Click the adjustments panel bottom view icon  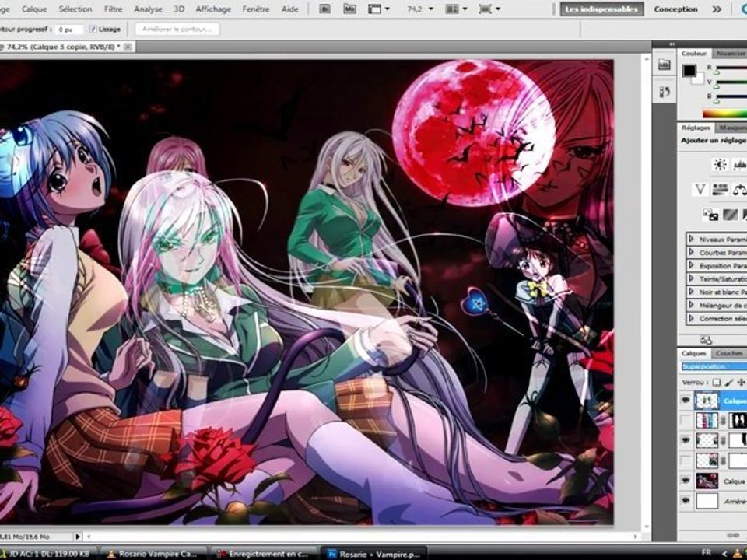tap(706, 340)
